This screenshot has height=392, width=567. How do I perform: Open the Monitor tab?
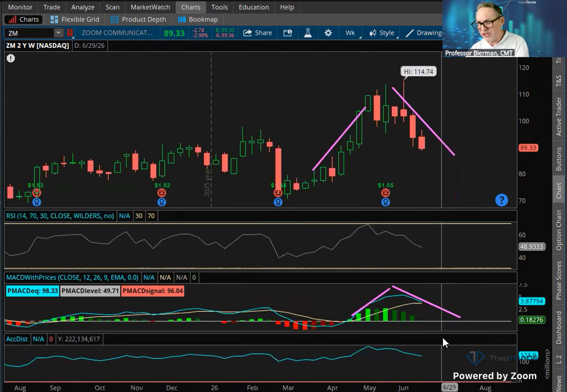pos(20,7)
